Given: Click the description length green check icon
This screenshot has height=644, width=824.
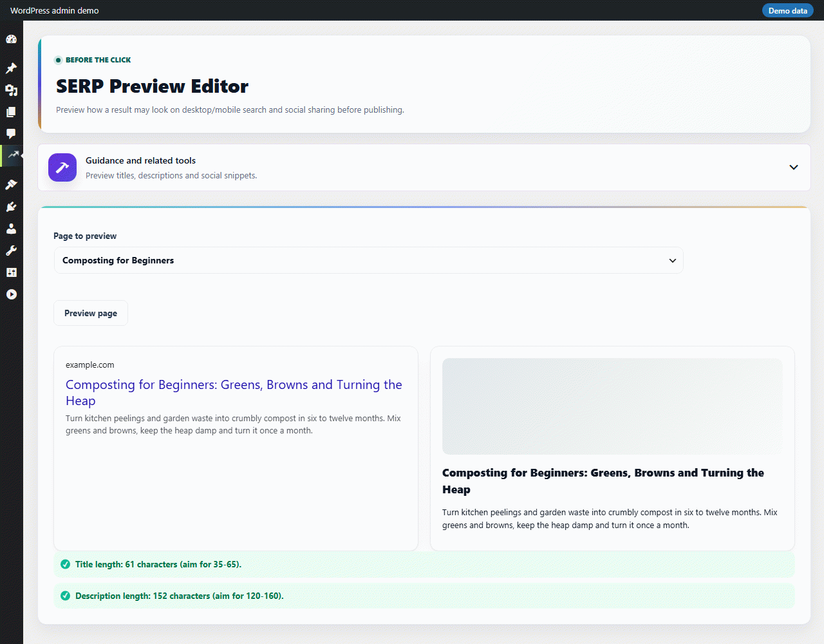Looking at the screenshot, I should click(65, 596).
